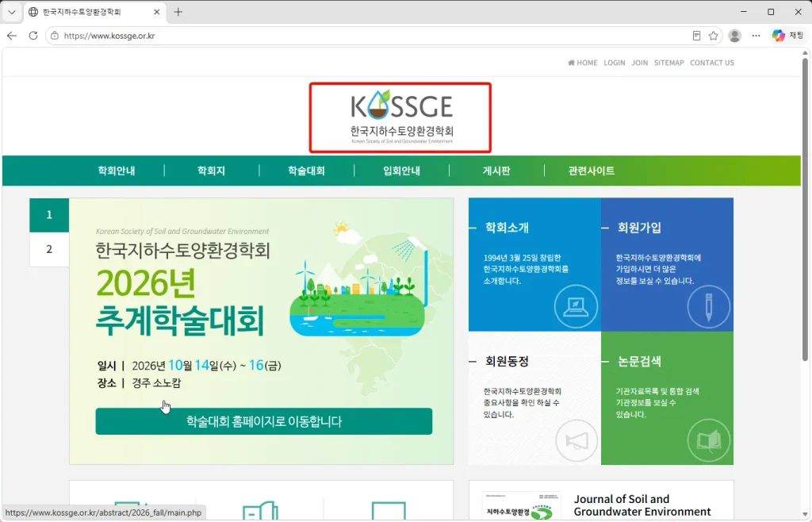Open the 논문검색 tile heading
The width and height of the screenshot is (812, 522).
[x=639, y=362]
